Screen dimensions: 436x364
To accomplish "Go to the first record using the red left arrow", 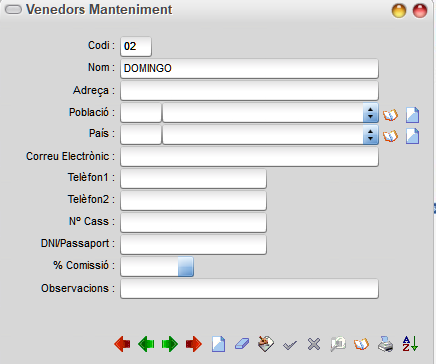I will [122, 344].
